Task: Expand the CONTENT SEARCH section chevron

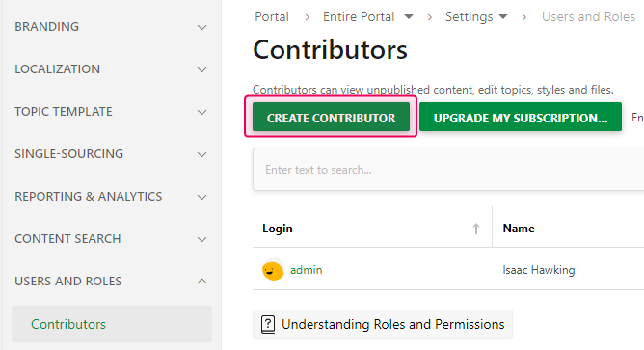Action: click(201, 239)
